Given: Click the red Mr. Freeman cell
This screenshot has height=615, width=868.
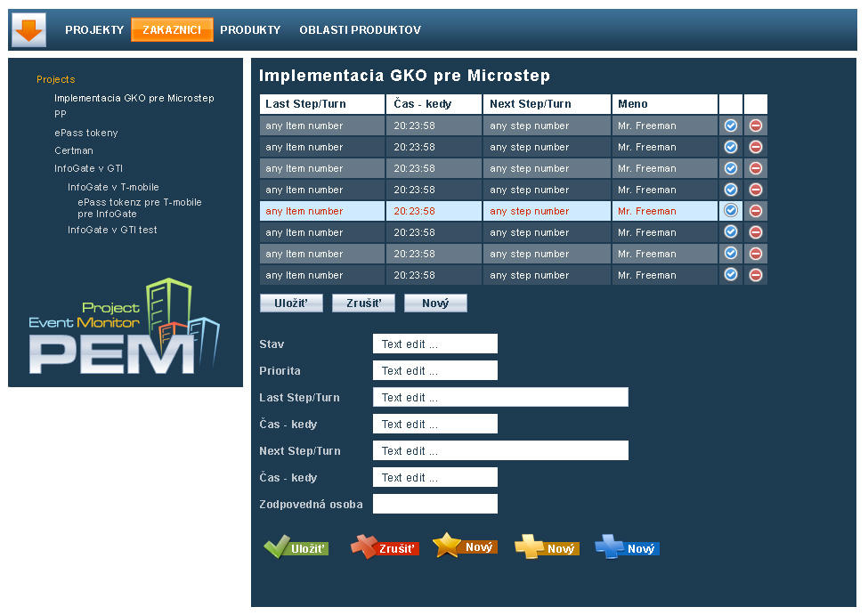Looking at the screenshot, I should pos(665,211).
